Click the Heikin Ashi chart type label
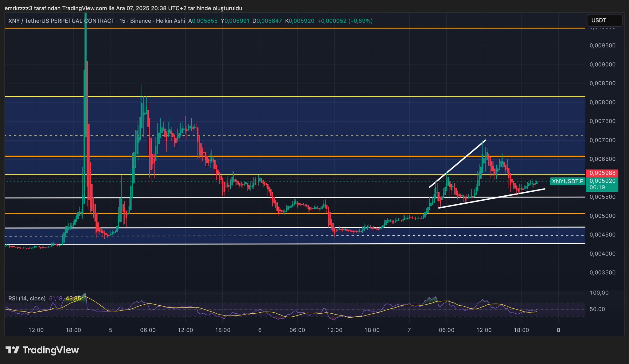The height and width of the screenshot is (364, 629). (x=170, y=21)
